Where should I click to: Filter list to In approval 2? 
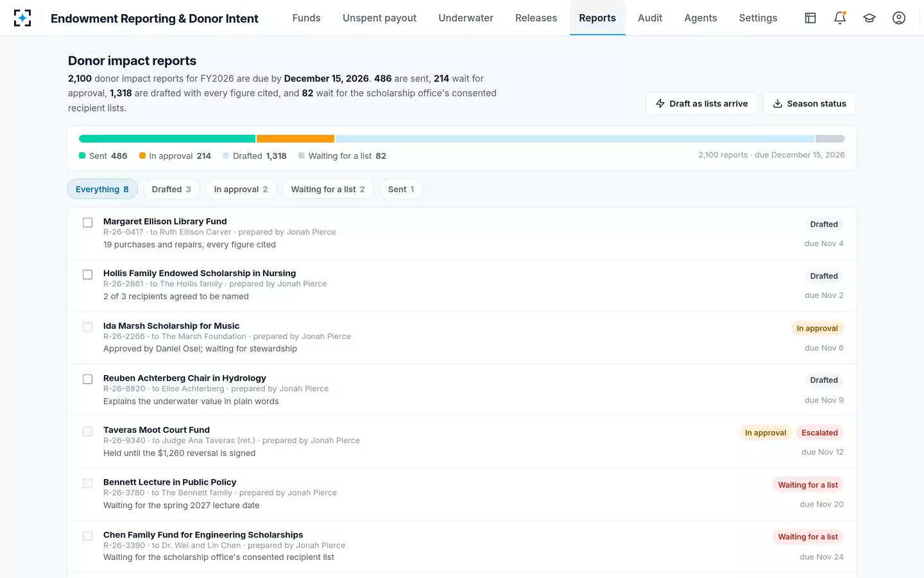(x=241, y=189)
